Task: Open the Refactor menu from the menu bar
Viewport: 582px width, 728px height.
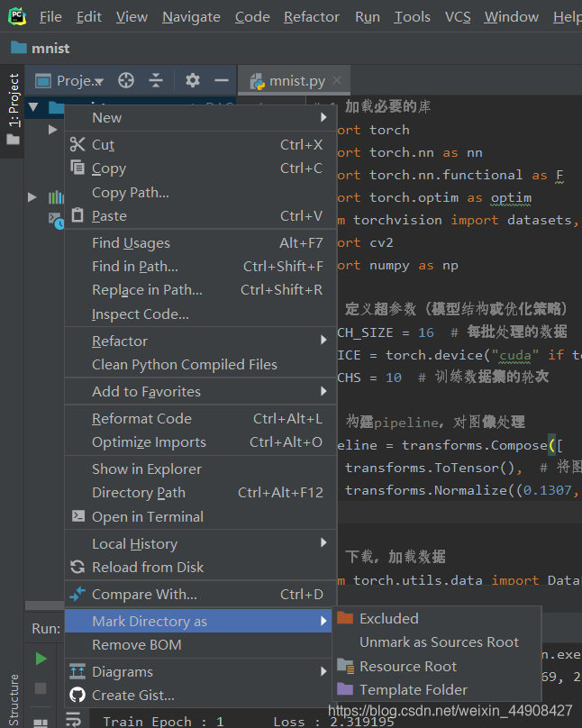Action: coord(311,16)
